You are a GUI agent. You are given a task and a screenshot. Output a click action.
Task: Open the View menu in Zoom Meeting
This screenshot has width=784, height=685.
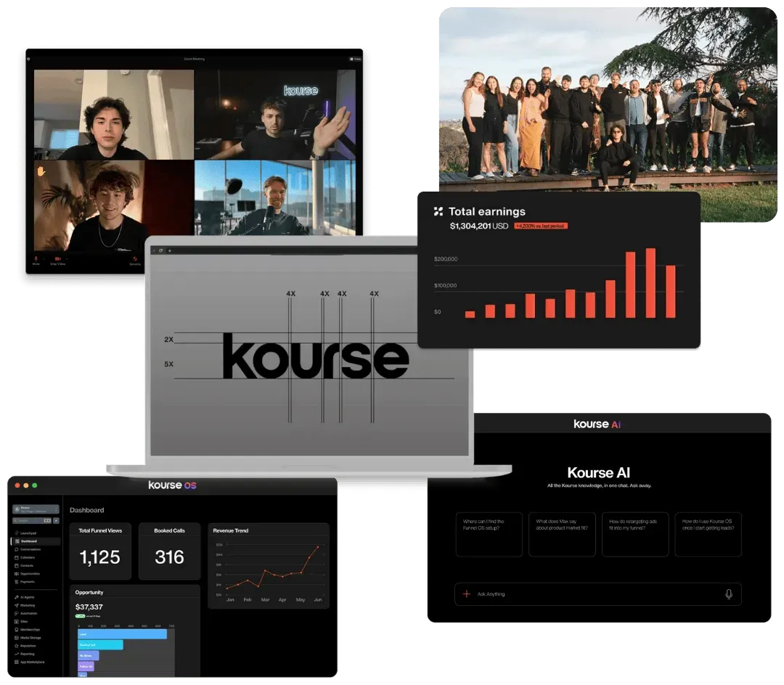(x=355, y=59)
